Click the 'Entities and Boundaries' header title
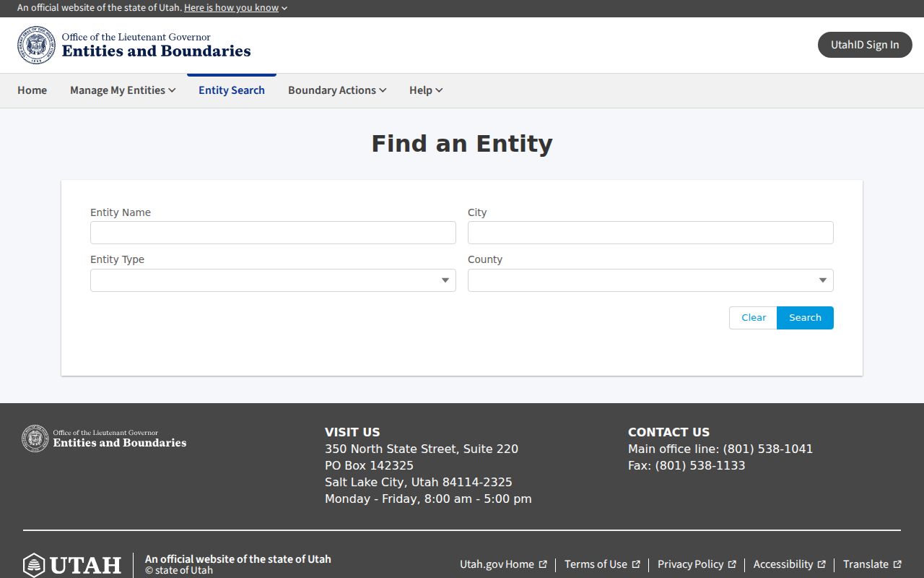This screenshot has height=578, width=924. pos(156,51)
